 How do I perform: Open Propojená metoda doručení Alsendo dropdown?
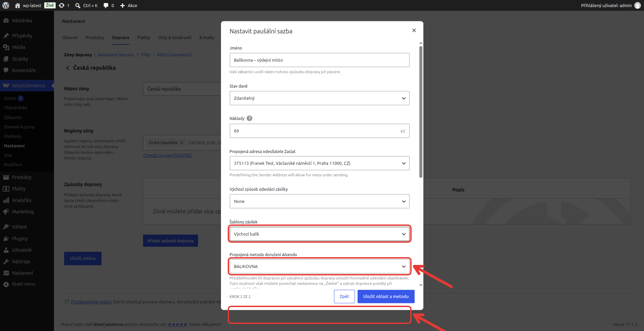319,266
